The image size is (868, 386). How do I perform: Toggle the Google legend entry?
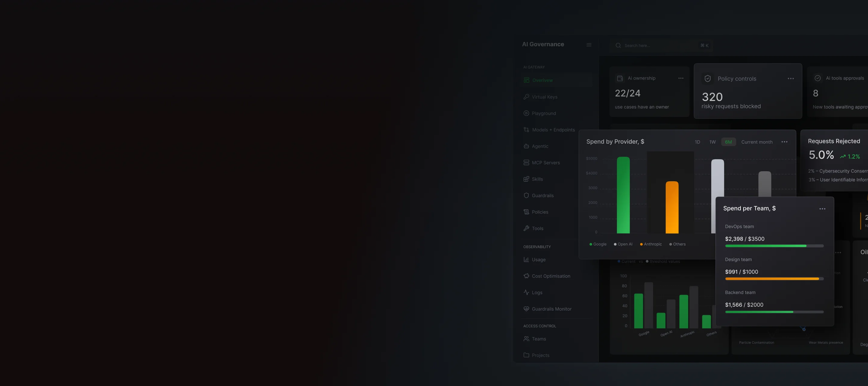tap(598, 244)
